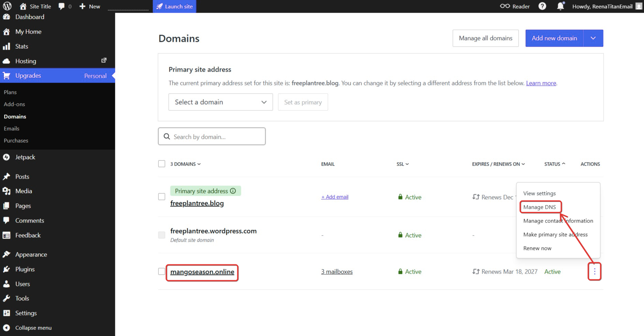Click the + Add email link
Image resolution: width=644 pixels, height=336 pixels.
[x=335, y=197]
